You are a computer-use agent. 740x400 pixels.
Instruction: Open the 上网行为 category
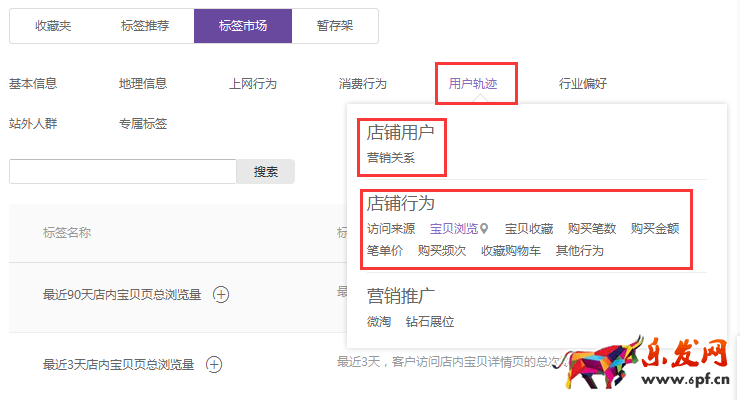pos(253,84)
